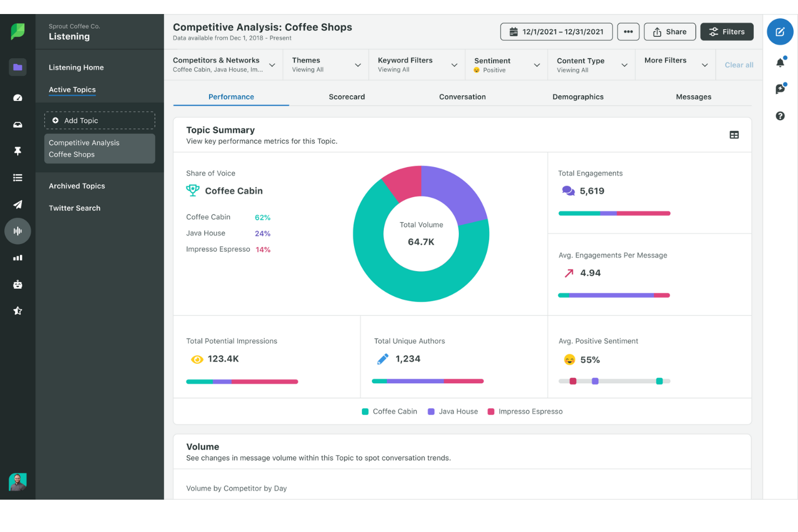Click the Total Potential Impressions breakdown bar
The width and height of the screenshot is (798, 532).
click(x=242, y=382)
